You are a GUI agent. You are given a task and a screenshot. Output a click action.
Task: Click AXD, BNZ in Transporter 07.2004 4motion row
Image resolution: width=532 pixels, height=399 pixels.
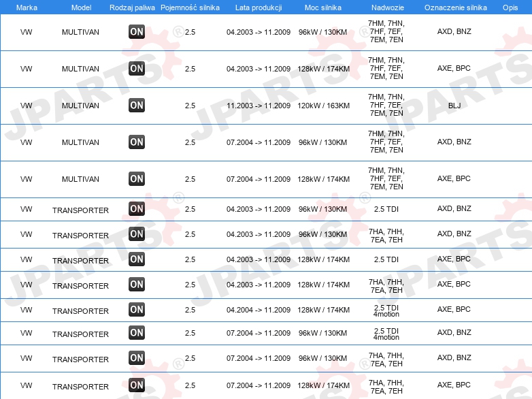(x=454, y=332)
